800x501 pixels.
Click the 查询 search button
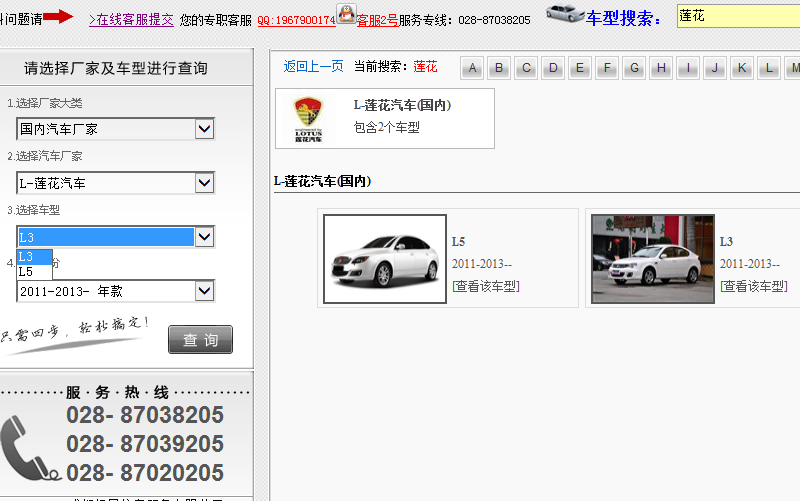(201, 339)
